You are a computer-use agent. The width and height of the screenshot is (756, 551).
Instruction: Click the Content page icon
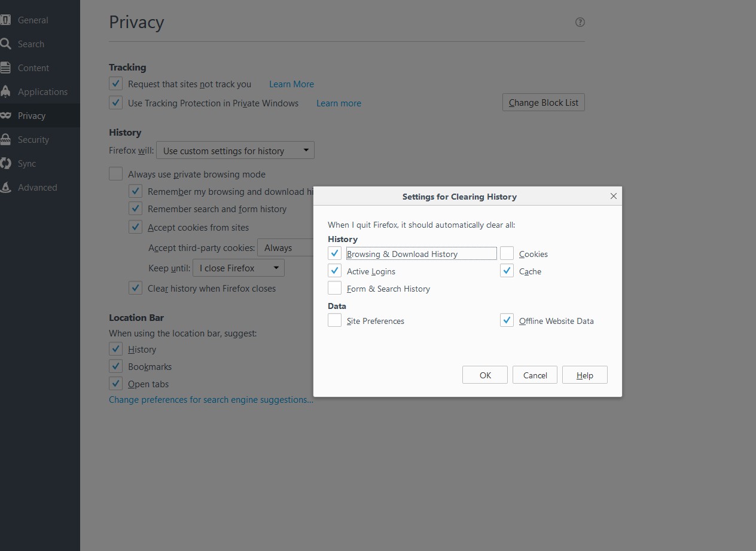[x=5, y=68]
